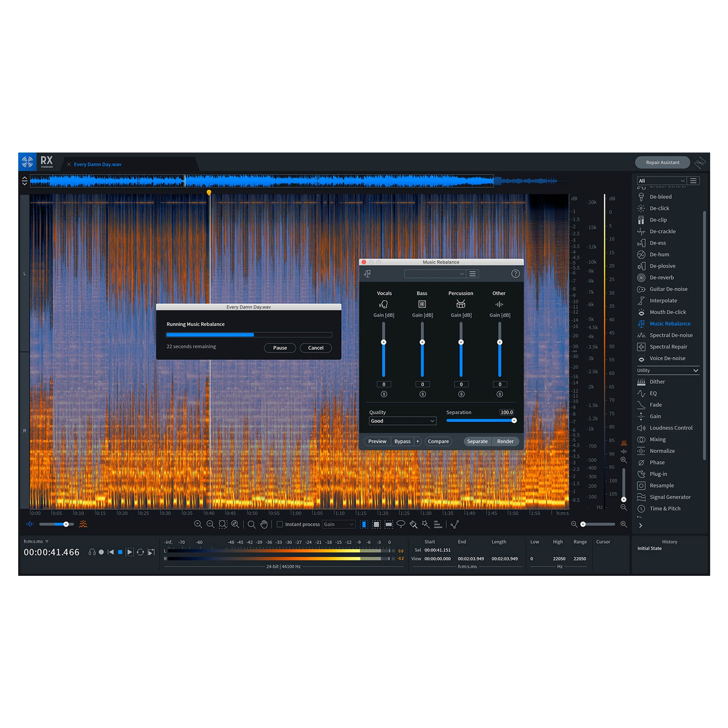The height and width of the screenshot is (728, 728).
Task: Change the h:m:s.ms time format
Action: click(x=36, y=542)
